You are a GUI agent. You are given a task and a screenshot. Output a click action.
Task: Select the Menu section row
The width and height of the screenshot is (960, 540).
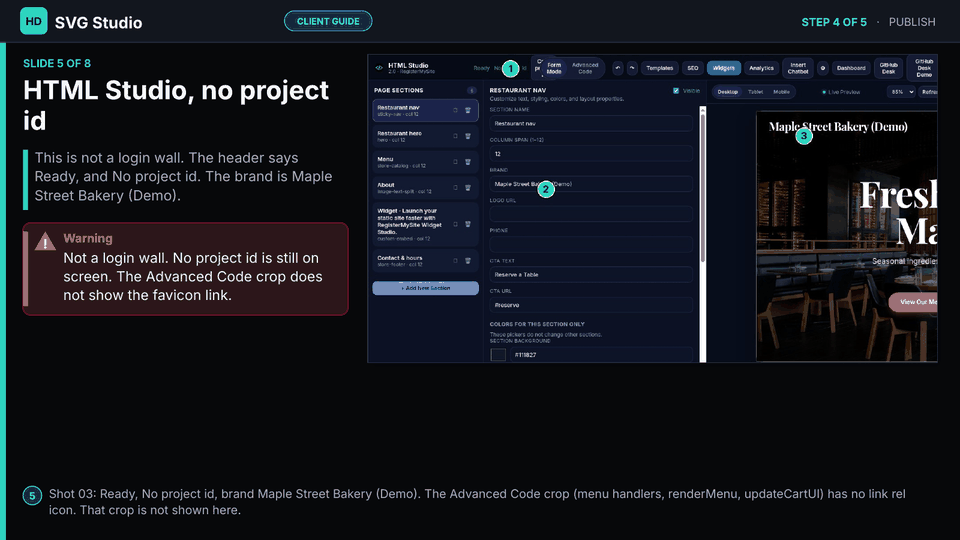pos(425,162)
